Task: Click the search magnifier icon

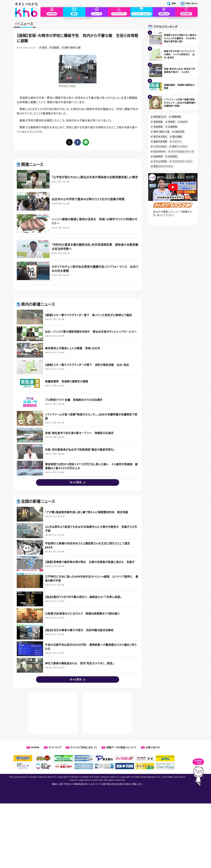Action: 169,3
